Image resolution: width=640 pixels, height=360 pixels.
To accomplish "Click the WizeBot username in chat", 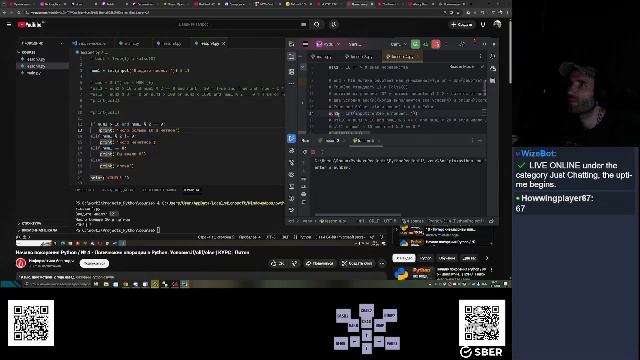I will point(538,153).
